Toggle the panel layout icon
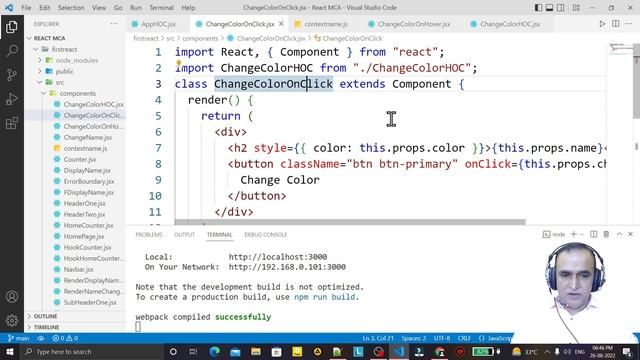 [549, 8]
